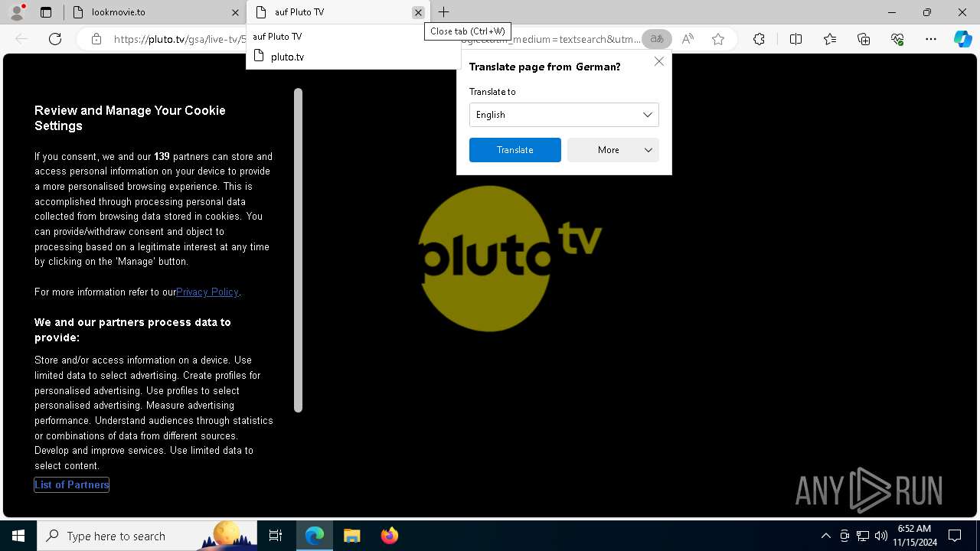View site information lock icon
The height and width of the screenshot is (551, 980).
point(96,39)
